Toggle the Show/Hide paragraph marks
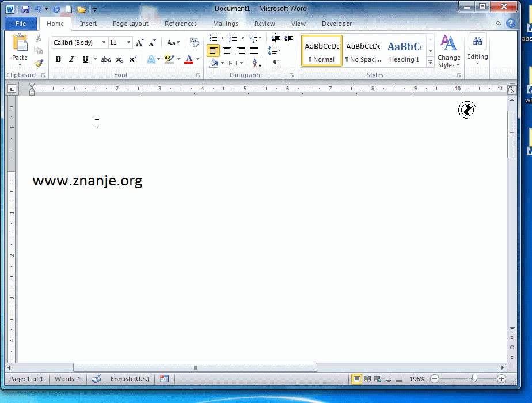This screenshot has height=403, width=532. (276, 62)
